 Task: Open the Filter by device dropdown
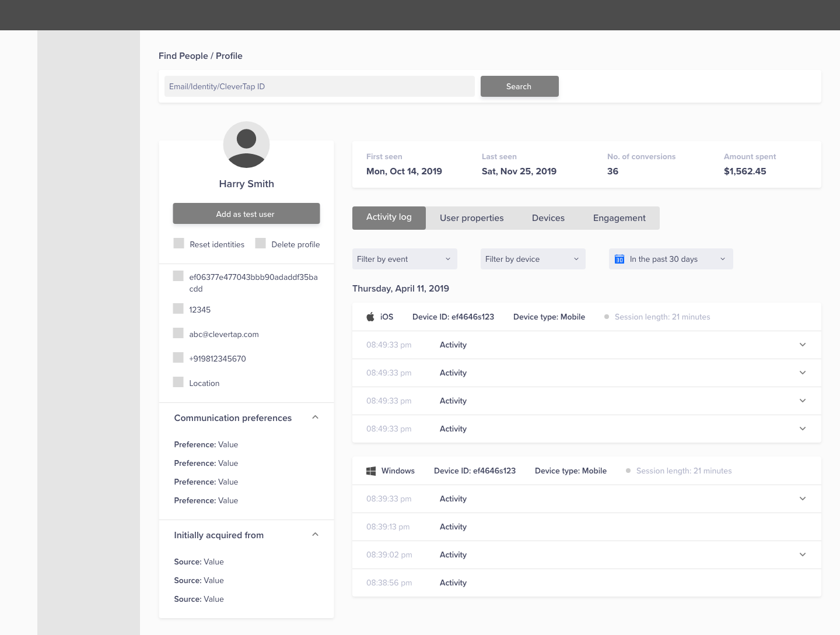click(x=533, y=259)
